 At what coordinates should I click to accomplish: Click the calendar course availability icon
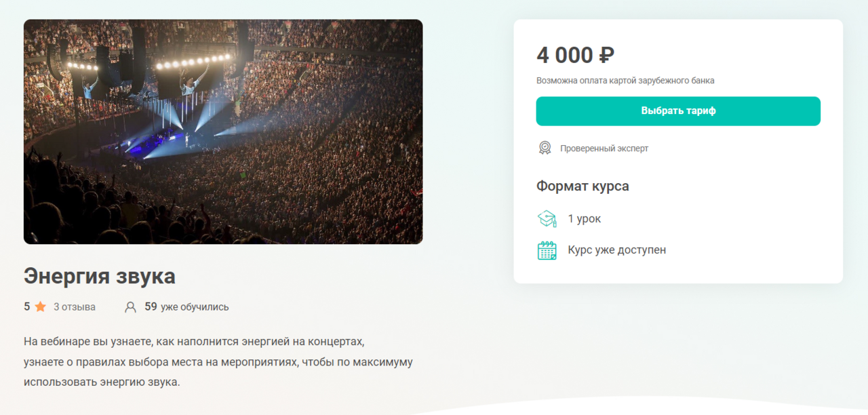click(547, 250)
